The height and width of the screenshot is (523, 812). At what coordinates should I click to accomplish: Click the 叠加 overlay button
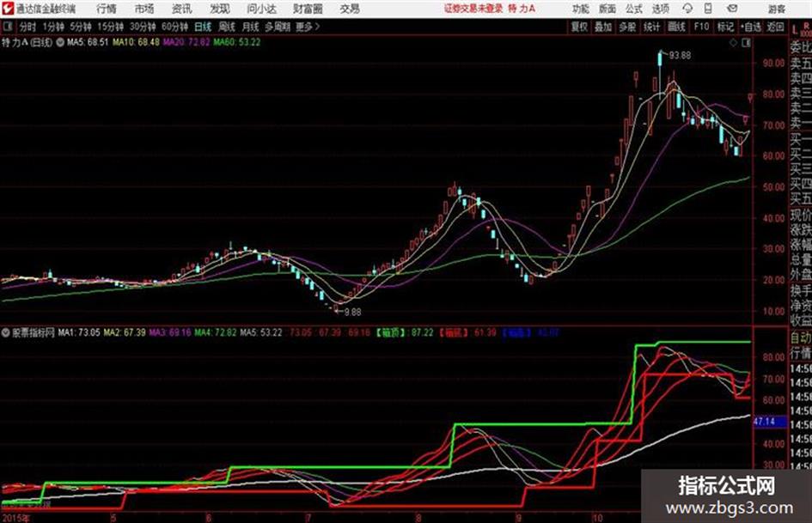tap(603, 27)
